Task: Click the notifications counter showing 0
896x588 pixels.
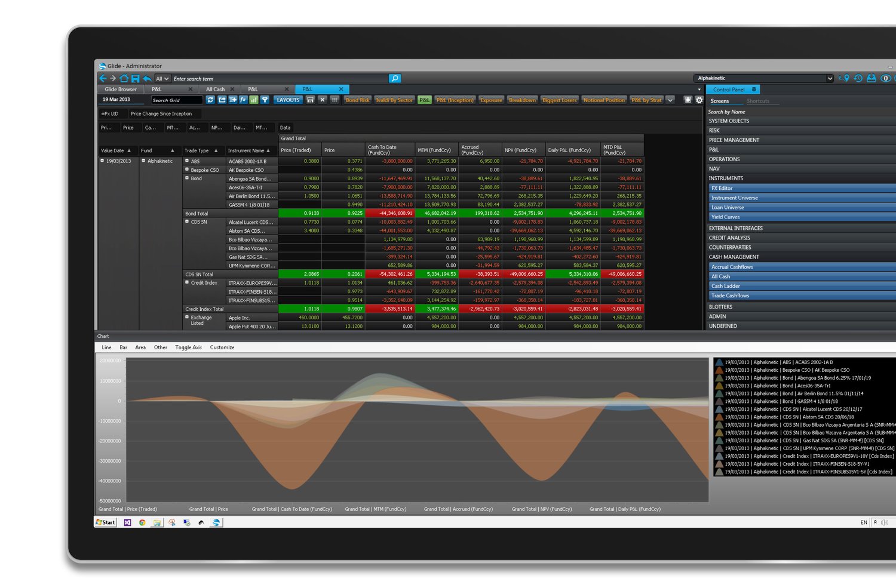Action: (886, 78)
